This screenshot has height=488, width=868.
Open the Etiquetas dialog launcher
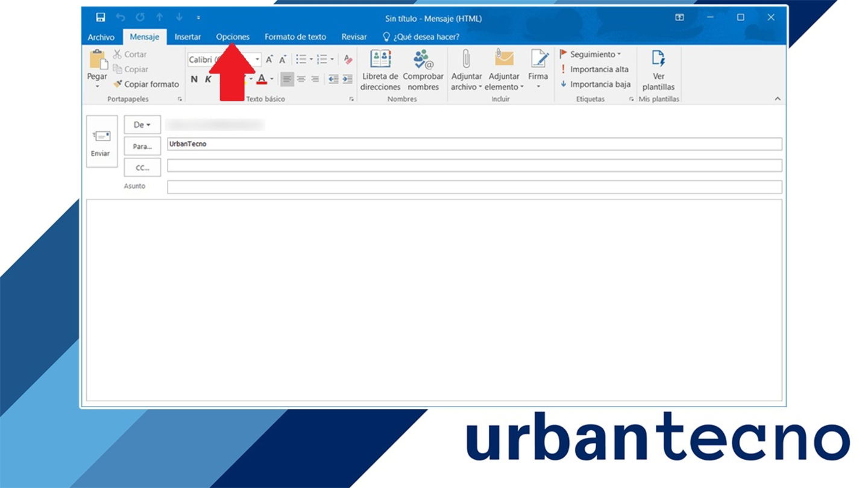click(632, 99)
